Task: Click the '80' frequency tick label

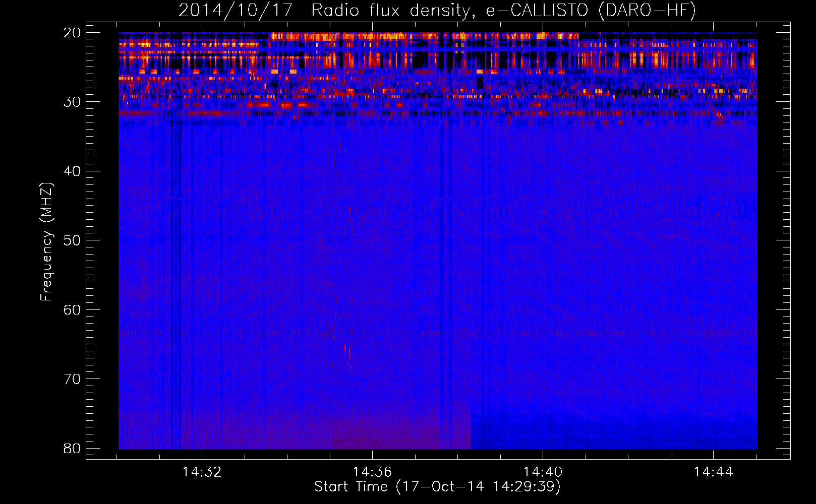Action: coord(72,448)
